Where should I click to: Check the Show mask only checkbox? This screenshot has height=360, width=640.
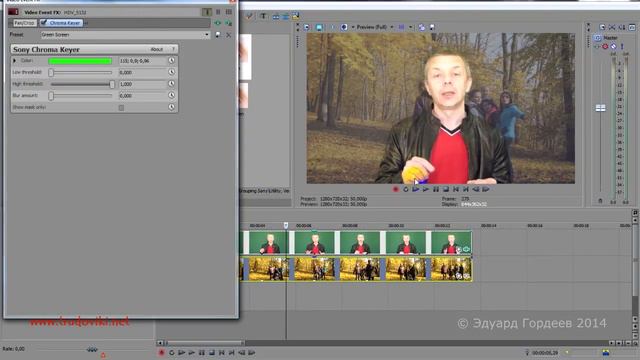click(x=121, y=108)
